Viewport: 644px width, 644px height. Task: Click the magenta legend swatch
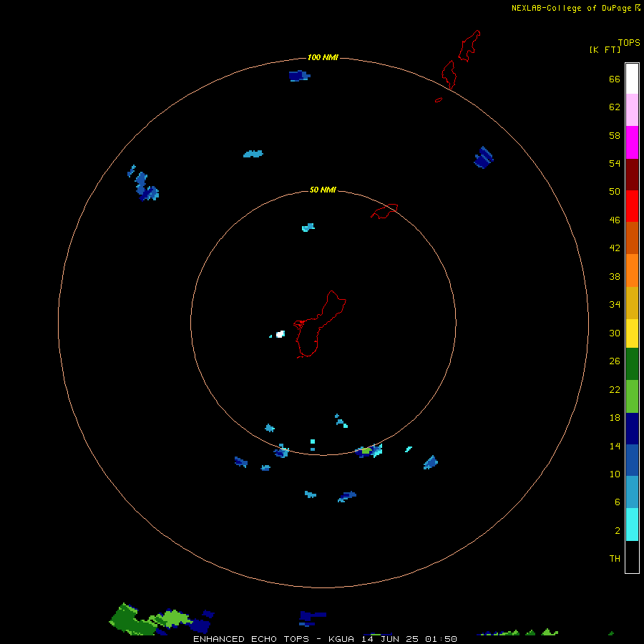(x=632, y=142)
